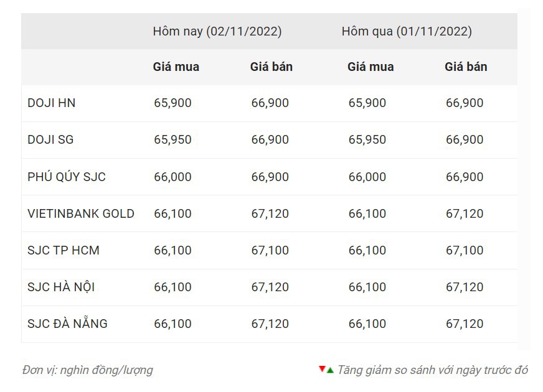Click the VIETINBANK GOLD row label
The width and height of the screenshot is (543, 392).
tap(81, 213)
